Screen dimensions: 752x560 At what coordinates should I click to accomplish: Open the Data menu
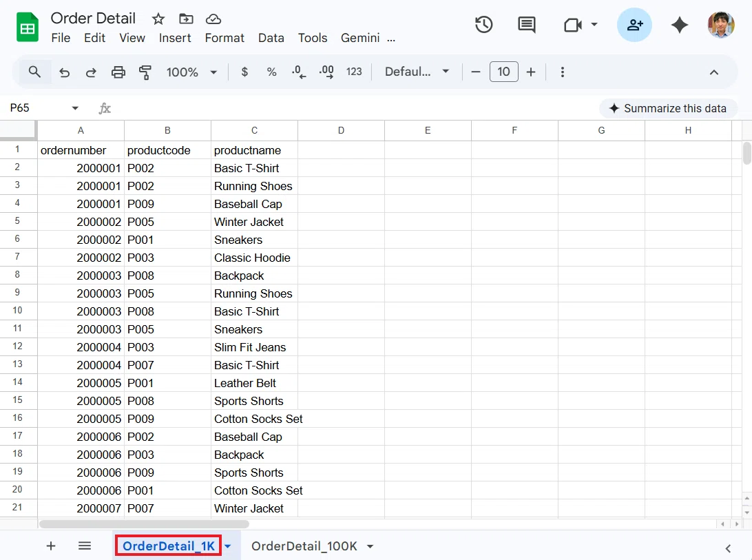[x=271, y=38]
